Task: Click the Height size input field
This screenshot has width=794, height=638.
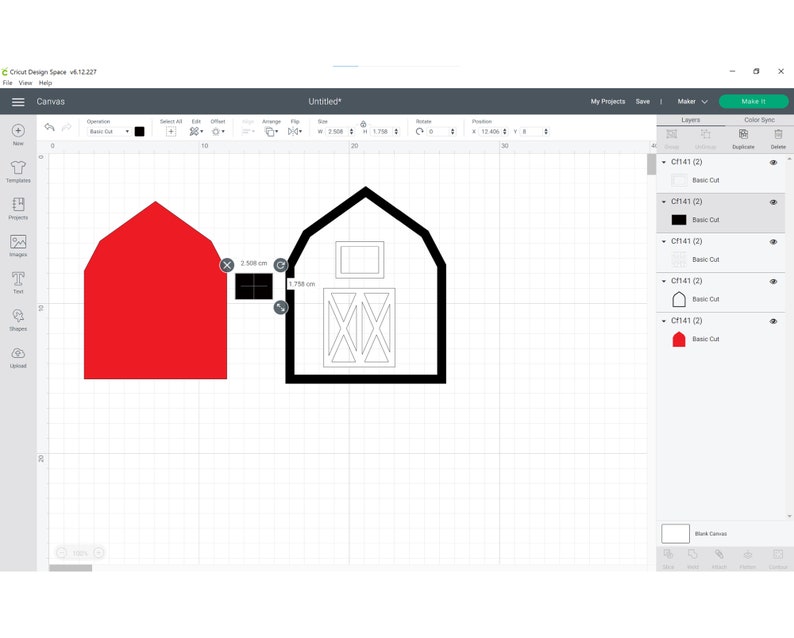Action: [381, 132]
